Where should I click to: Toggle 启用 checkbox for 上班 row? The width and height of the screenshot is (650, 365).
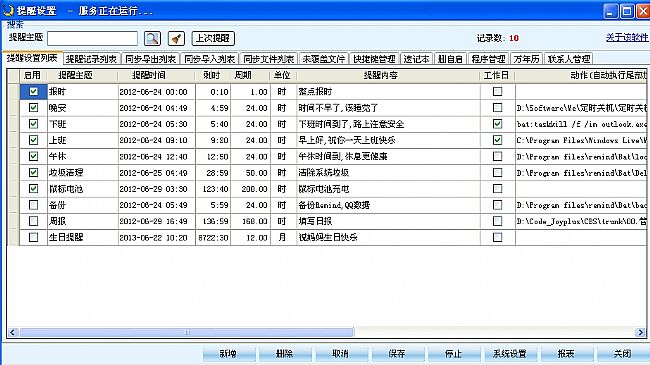click(x=34, y=140)
